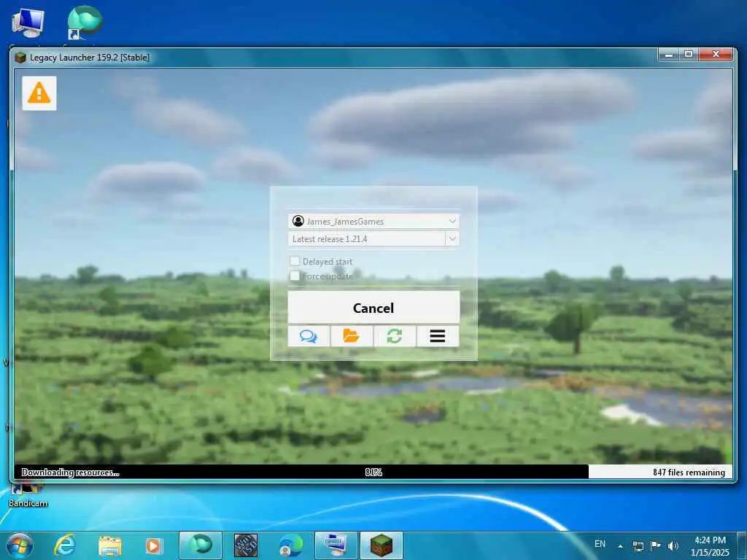The height and width of the screenshot is (560, 747).
Task: Open the chat support bubbles icon
Action: point(309,336)
